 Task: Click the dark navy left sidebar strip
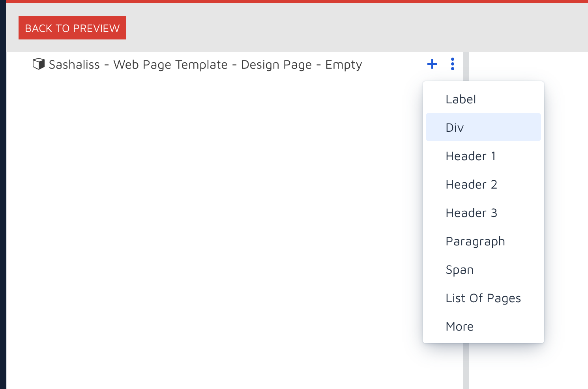point(3,197)
